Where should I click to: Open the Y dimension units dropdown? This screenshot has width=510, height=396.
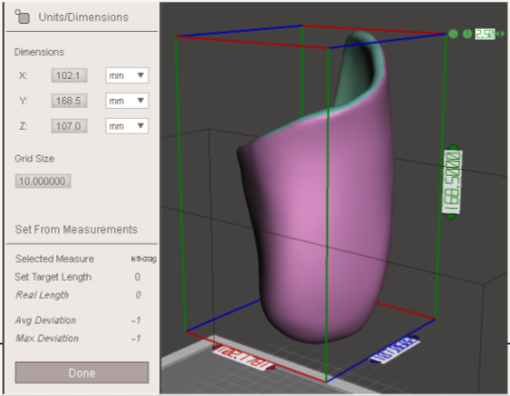pos(127,101)
